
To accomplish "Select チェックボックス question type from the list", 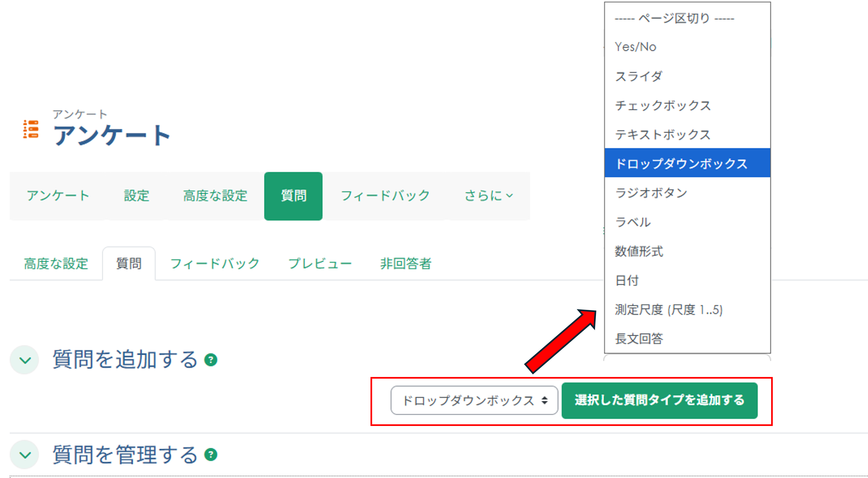I will 663,105.
